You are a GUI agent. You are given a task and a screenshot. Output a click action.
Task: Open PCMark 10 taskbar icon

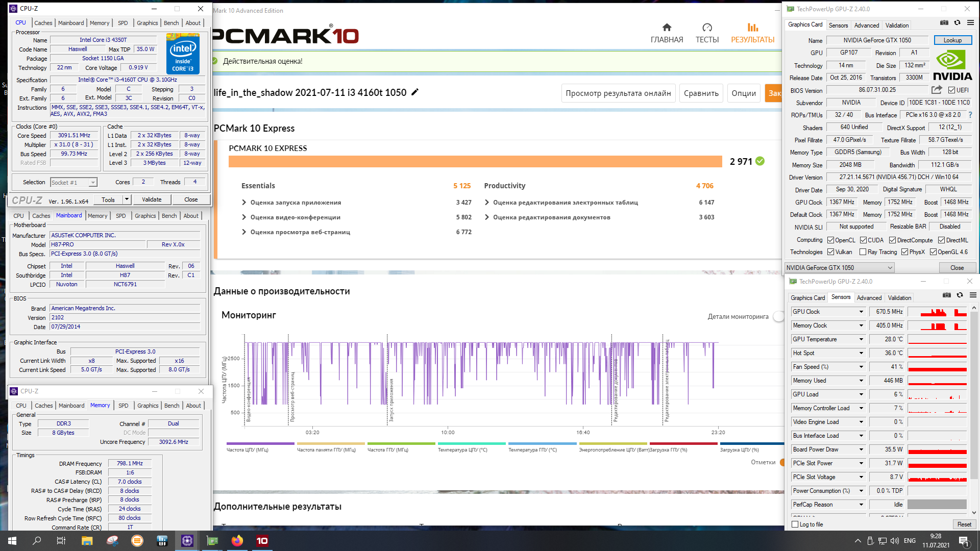[x=262, y=541]
